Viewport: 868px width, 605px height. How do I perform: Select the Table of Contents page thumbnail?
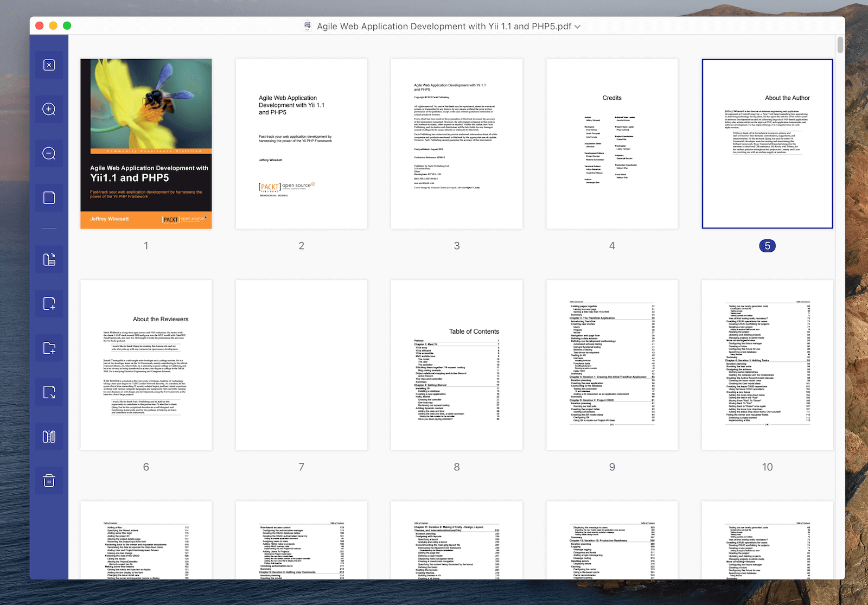pos(457,365)
